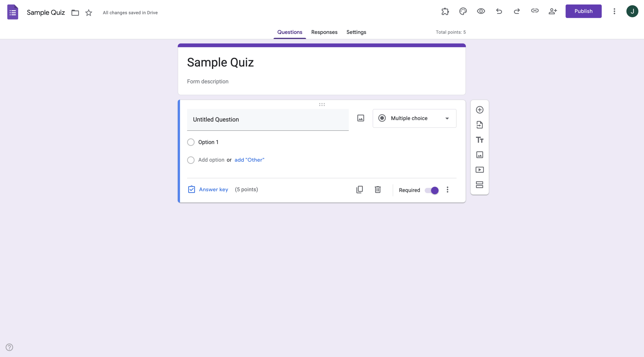
Task: Import questions from another form
Action: tap(479, 125)
